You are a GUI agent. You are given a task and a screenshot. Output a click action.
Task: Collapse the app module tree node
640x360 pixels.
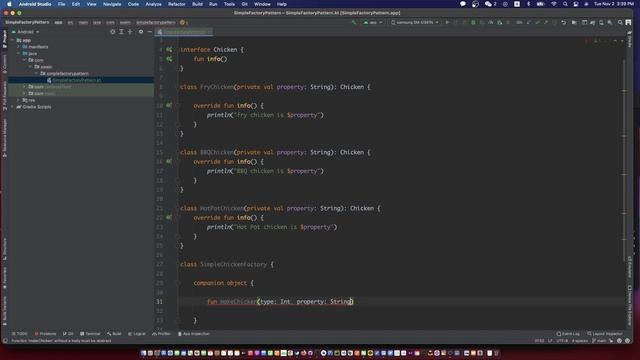13,40
